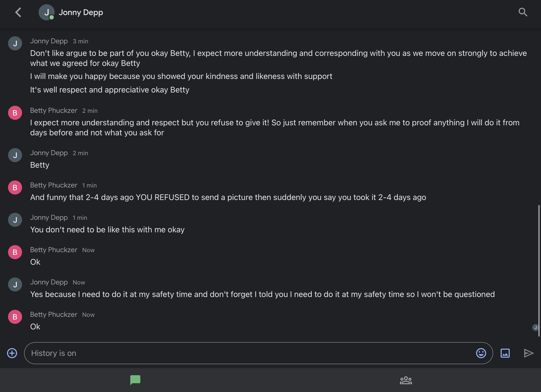Switch to the Spaces people tab
Screen dimensions: 541x392
click(x=406, y=380)
